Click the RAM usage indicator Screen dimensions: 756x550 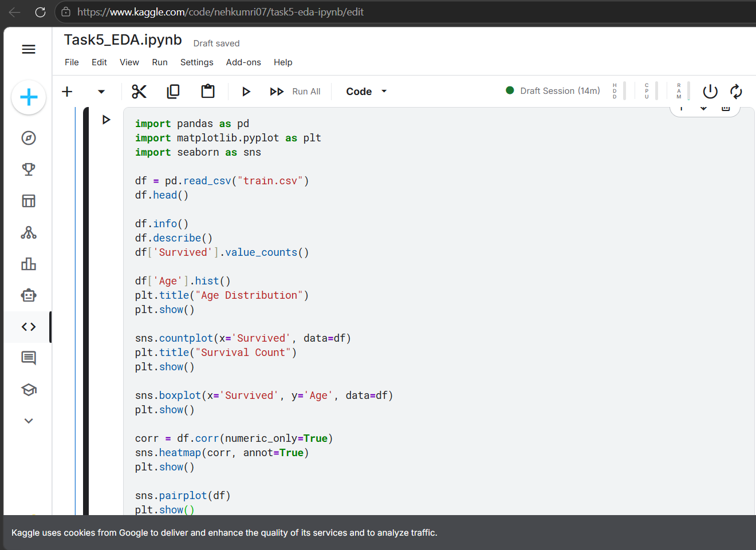coord(683,91)
